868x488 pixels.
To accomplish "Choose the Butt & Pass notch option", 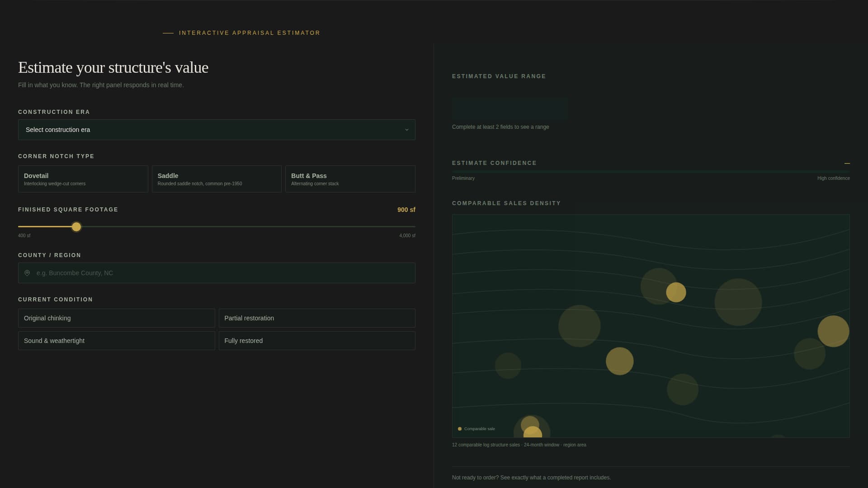I will point(350,178).
